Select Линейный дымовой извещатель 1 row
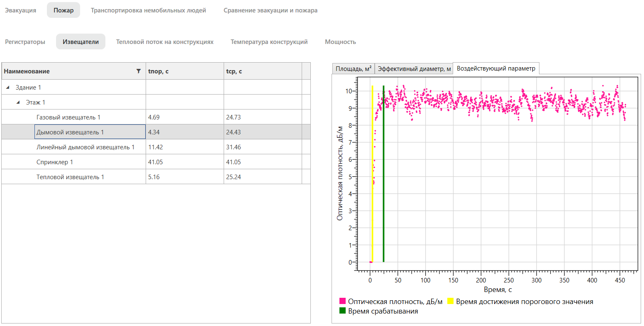The image size is (644, 326). tap(156, 147)
